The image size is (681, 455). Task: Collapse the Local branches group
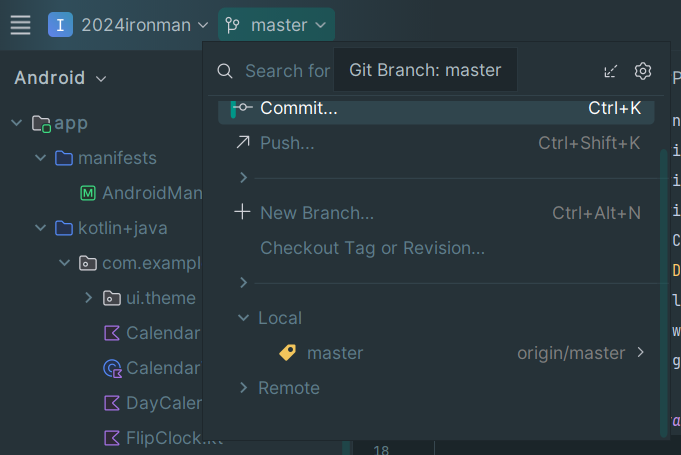(x=244, y=318)
